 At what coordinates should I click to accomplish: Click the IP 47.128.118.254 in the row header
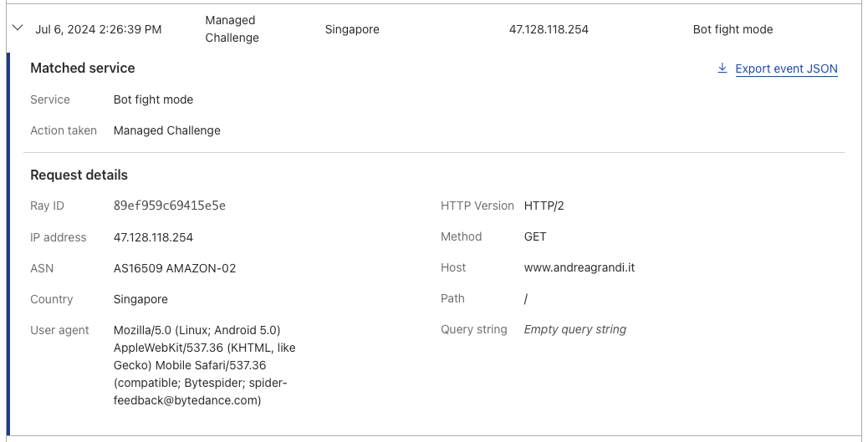click(549, 29)
